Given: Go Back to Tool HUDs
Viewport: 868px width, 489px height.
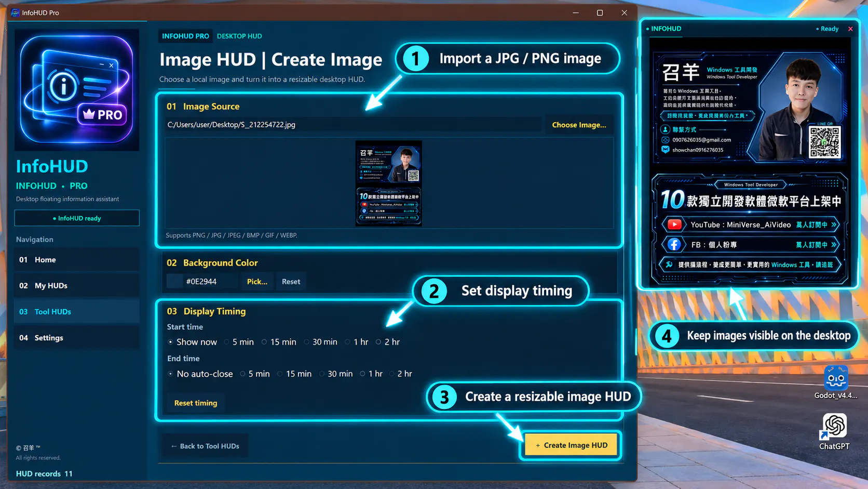Looking at the screenshot, I should [205, 446].
